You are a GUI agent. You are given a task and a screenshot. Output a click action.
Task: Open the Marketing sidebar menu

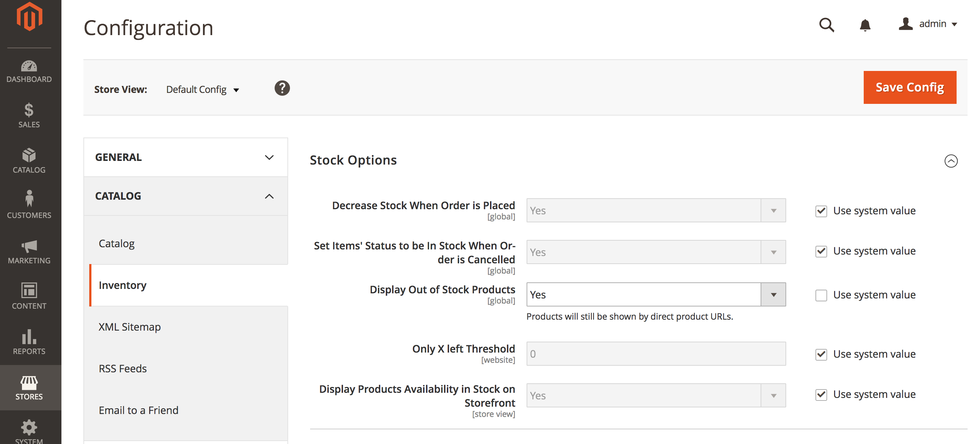[x=29, y=252]
